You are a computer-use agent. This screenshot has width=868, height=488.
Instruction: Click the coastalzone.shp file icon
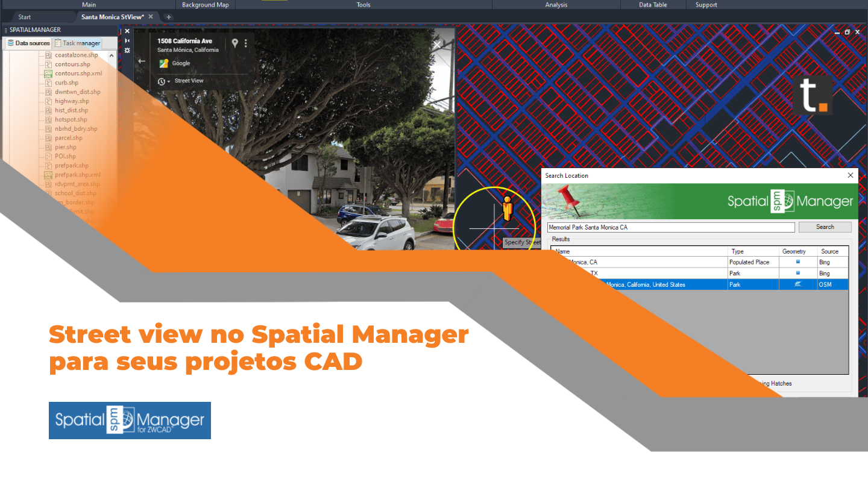(x=49, y=55)
